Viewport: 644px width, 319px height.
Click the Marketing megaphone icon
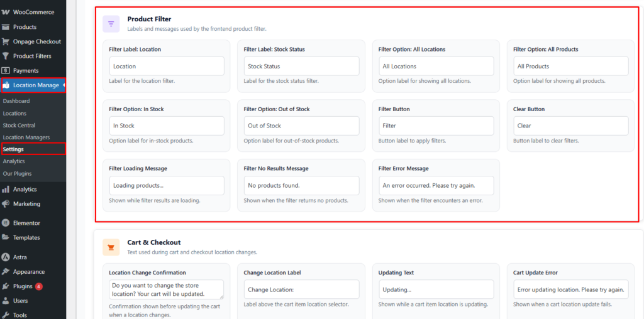point(6,204)
